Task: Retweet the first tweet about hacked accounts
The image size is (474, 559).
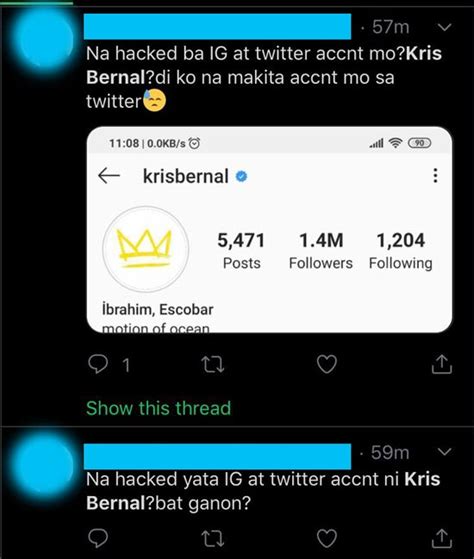Action: pyautogui.click(x=213, y=365)
